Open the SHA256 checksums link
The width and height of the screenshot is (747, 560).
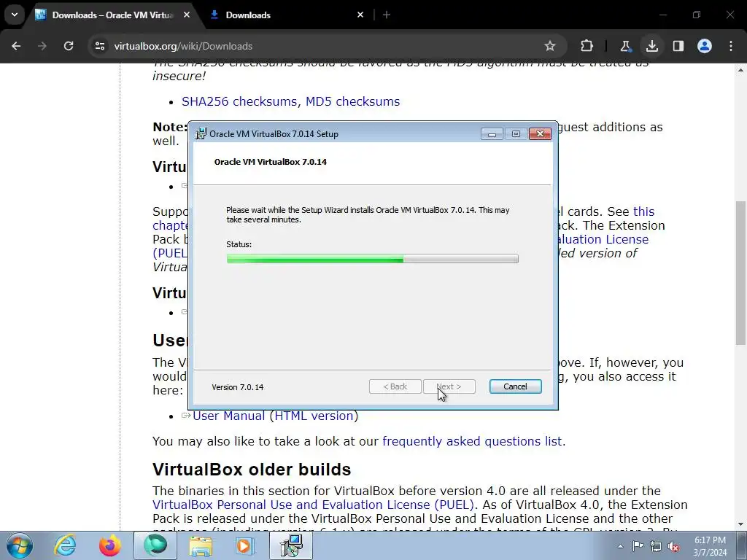pos(239,101)
